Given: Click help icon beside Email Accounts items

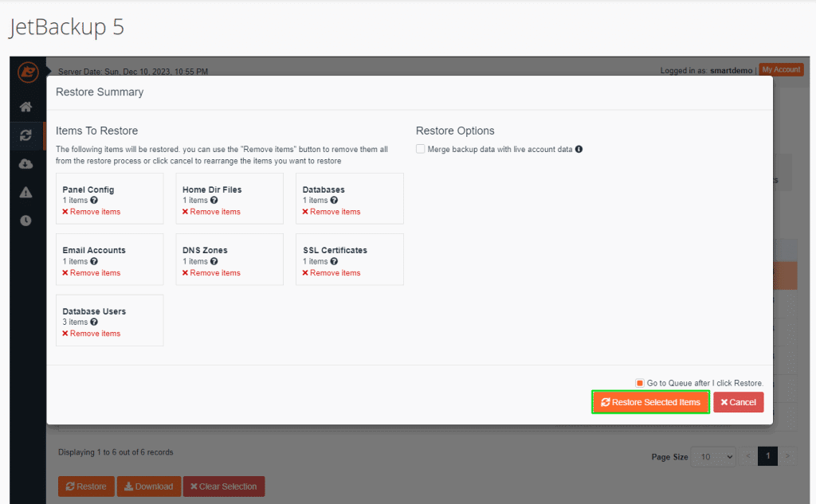Looking at the screenshot, I should coord(94,261).
